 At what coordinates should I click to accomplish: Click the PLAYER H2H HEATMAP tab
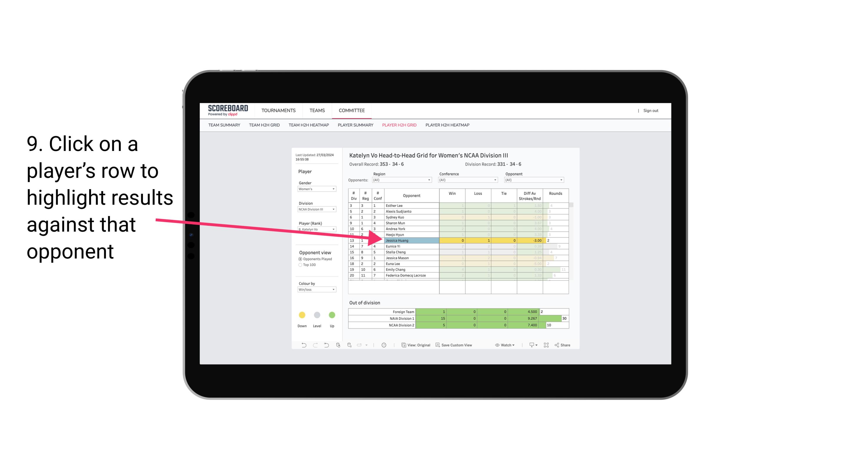[448, 125]
